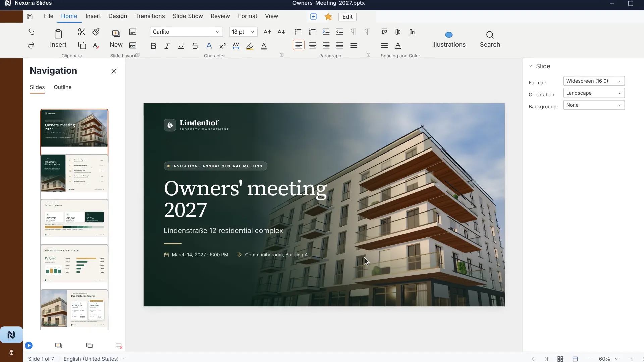Open the Illustrations button
This screenshot has width=644, height=362.
point(449,39)
